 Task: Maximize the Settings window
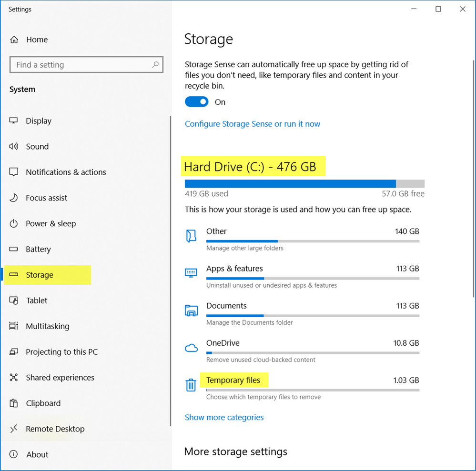438,9
